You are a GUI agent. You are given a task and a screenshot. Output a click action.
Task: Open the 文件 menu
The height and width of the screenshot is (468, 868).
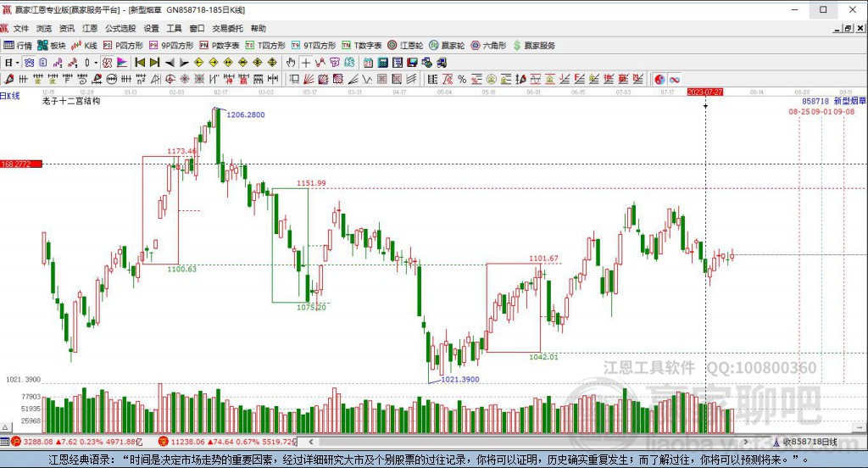coord(20,28)
